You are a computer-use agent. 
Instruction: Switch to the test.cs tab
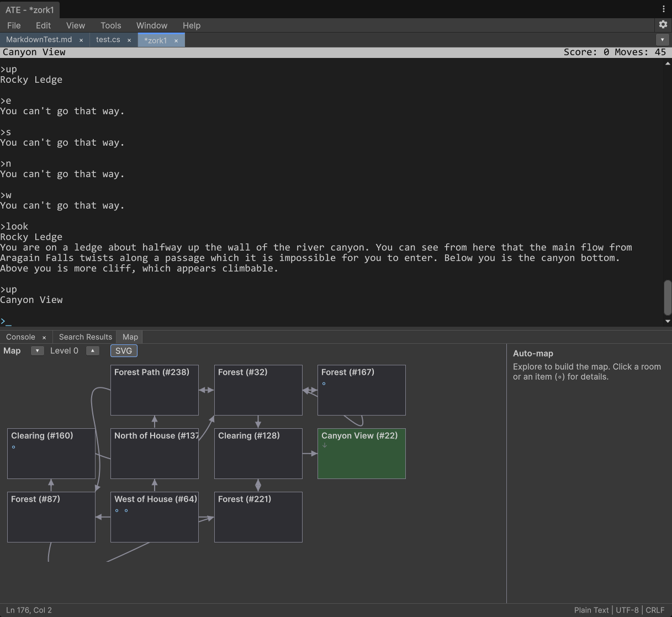(108, 40)
